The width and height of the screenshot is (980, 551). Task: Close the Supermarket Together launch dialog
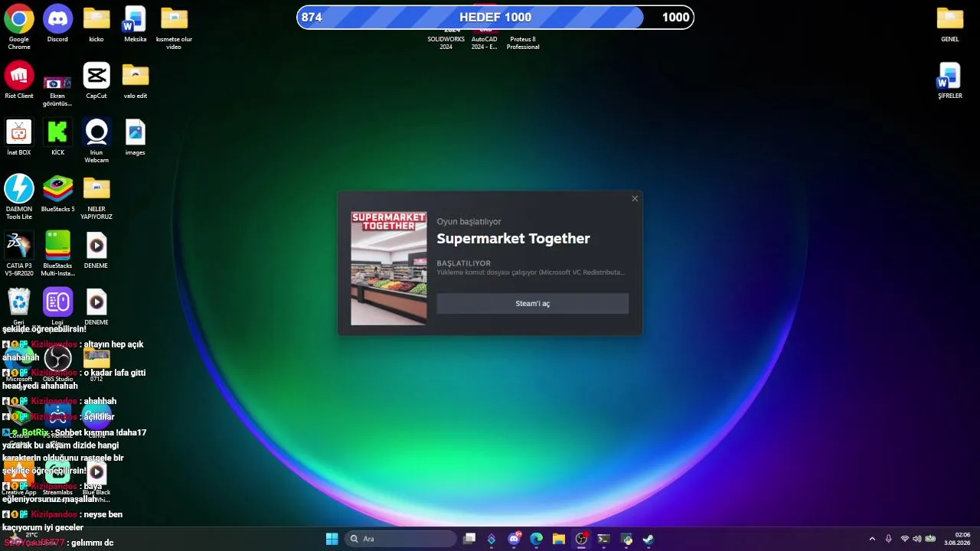tap(635, 199)
